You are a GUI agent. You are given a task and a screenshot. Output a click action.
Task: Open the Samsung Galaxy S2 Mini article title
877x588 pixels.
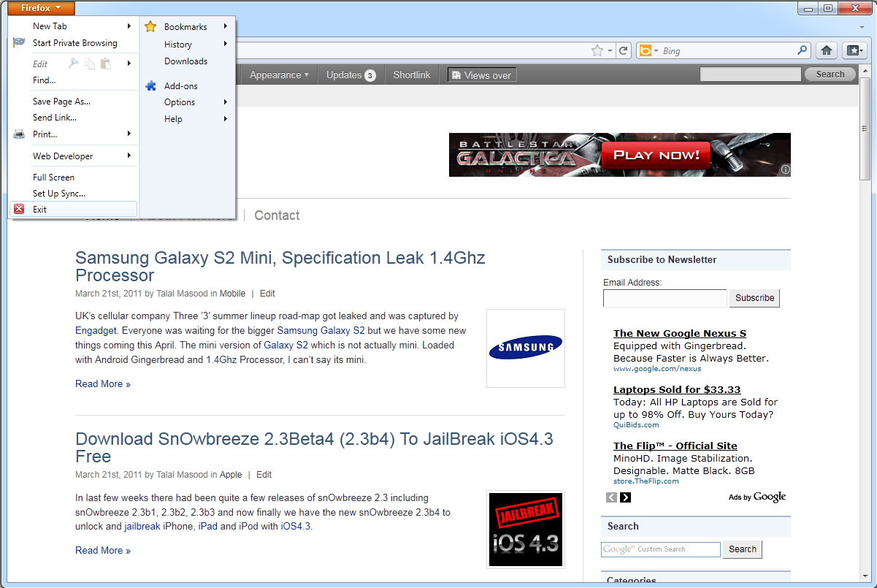[x=280, y=267]
